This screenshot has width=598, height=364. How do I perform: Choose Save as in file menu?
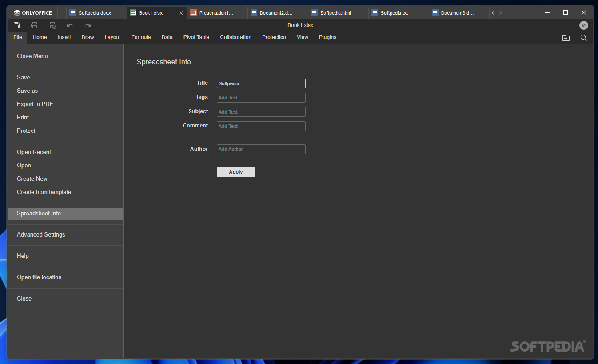point(65,91)
